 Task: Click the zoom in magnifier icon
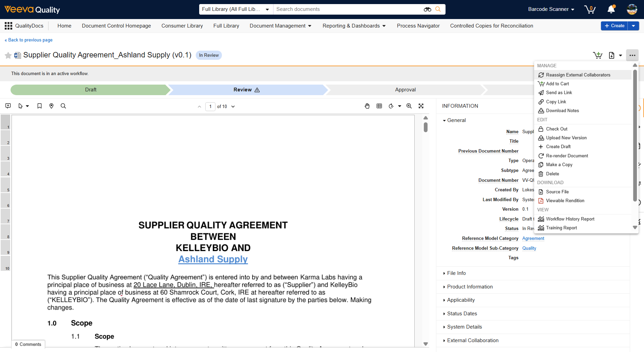tap(409, 106)
